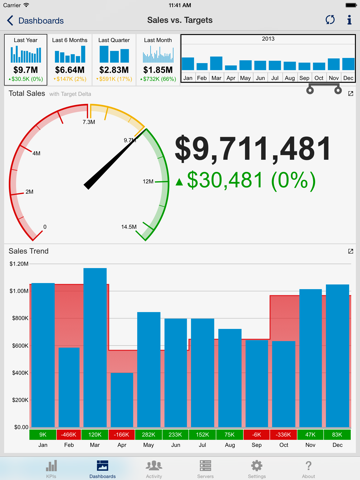Expand the Total Sales panel
Image resolution: width=360 pixels, height=480 pixels.
[x=350, y=94]
